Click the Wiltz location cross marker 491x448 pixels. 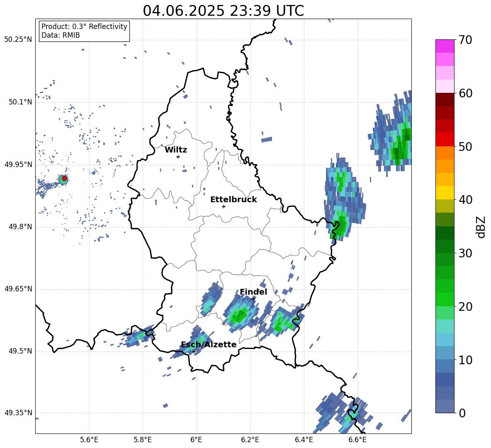[x=178, y=157]
